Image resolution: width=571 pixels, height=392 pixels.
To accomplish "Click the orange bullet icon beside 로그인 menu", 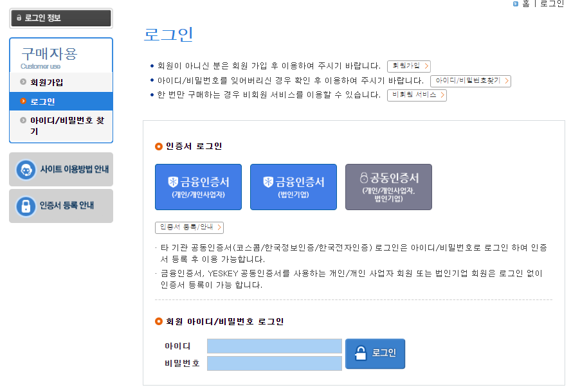I will click(23, 101).
